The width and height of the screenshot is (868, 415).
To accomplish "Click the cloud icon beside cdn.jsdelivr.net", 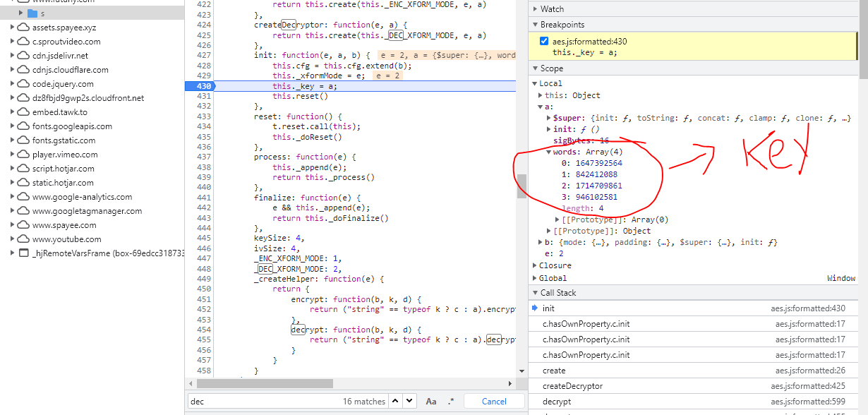I will (x=24, y=56).
